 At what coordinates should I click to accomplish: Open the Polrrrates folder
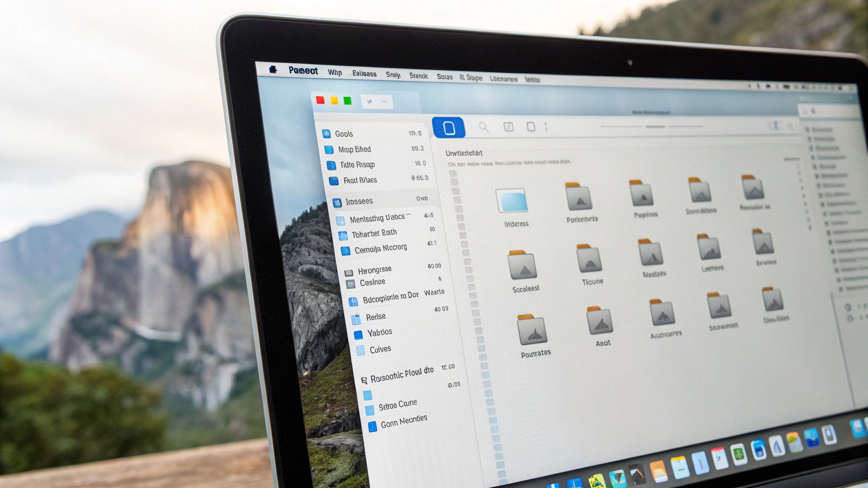pyautogui.click(x=532, y=330)
